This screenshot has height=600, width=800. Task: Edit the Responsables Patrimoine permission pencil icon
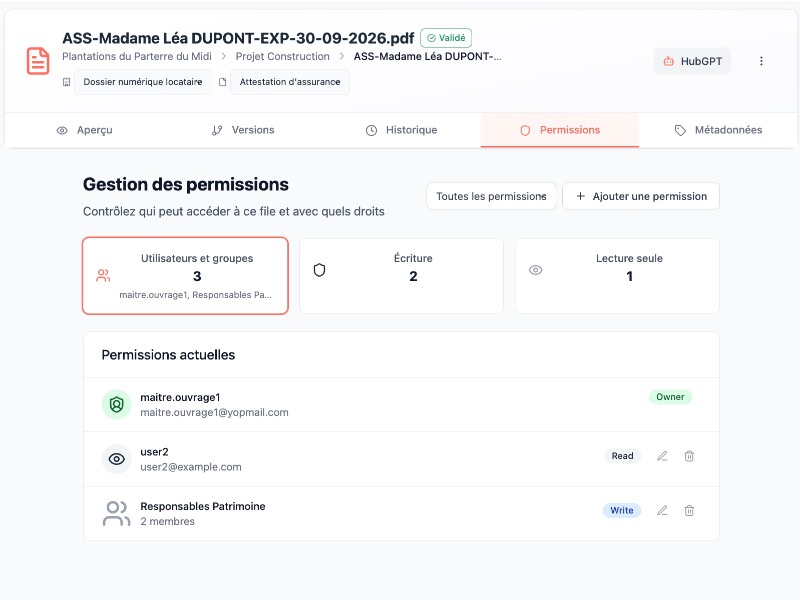[662, 510]
